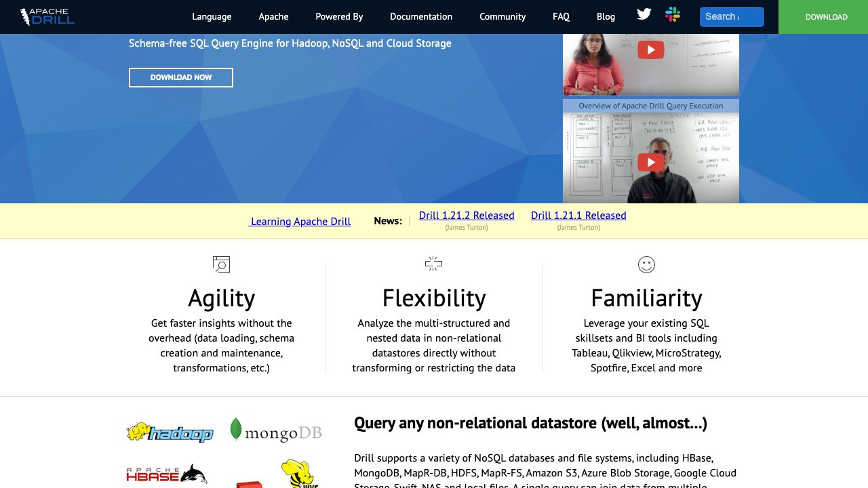This screenshot has width=868, height=488.
Task: Click the Download Now button
Action: point(181,77)
